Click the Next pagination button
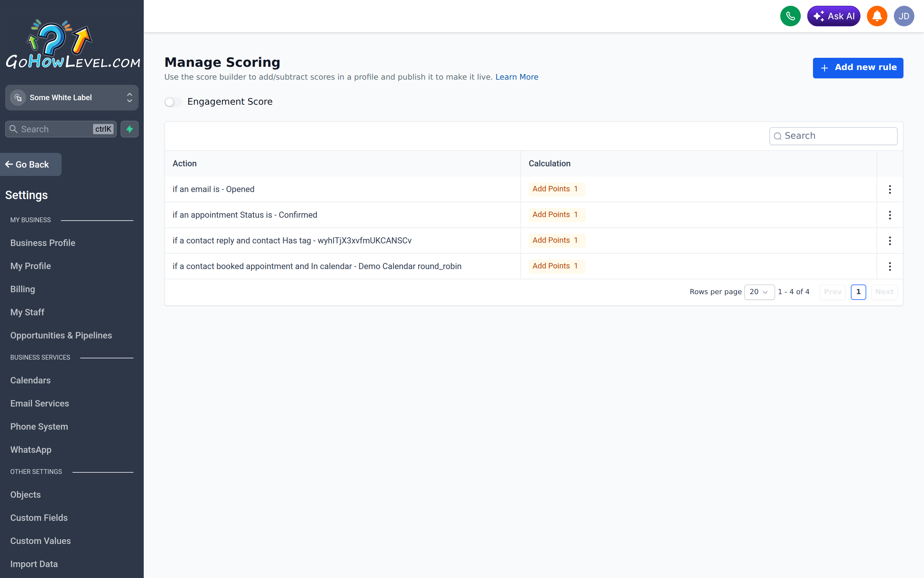Screen dimensions: 924x578 click(884, 292)
